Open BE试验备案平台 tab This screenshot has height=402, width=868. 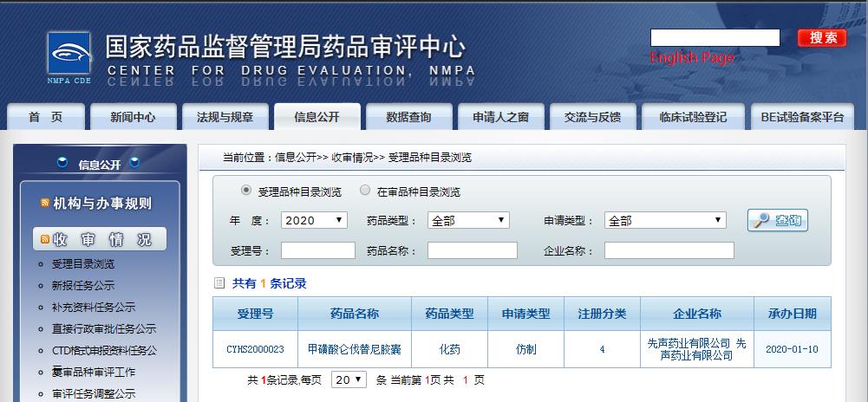pyautogui.click(x=802, y=117)
